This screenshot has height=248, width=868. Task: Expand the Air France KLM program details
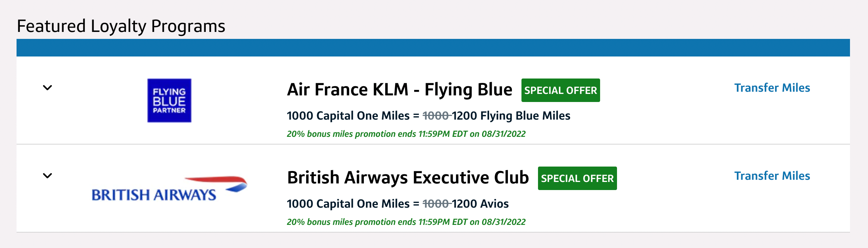point(47,88)
